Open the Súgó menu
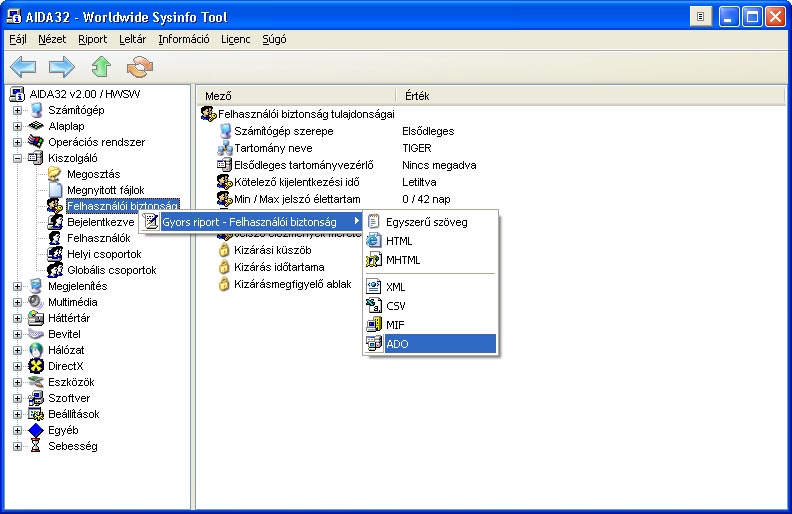Screen dimensions: 792x514 click(x=274, y=39)
